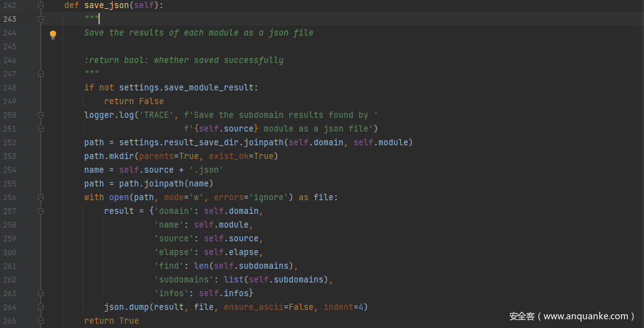Collapse the with open block at line 256
The image size is (644, 328).
point(41,198)
